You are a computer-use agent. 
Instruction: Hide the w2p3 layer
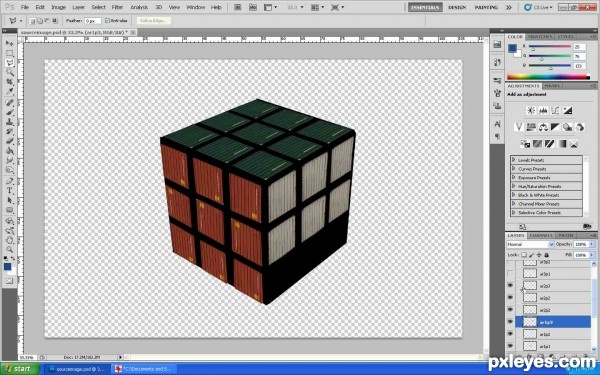[x=510, y=285]
